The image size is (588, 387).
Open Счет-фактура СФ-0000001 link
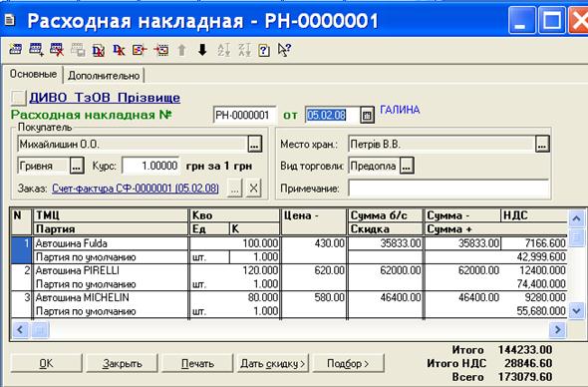point(135,189)
